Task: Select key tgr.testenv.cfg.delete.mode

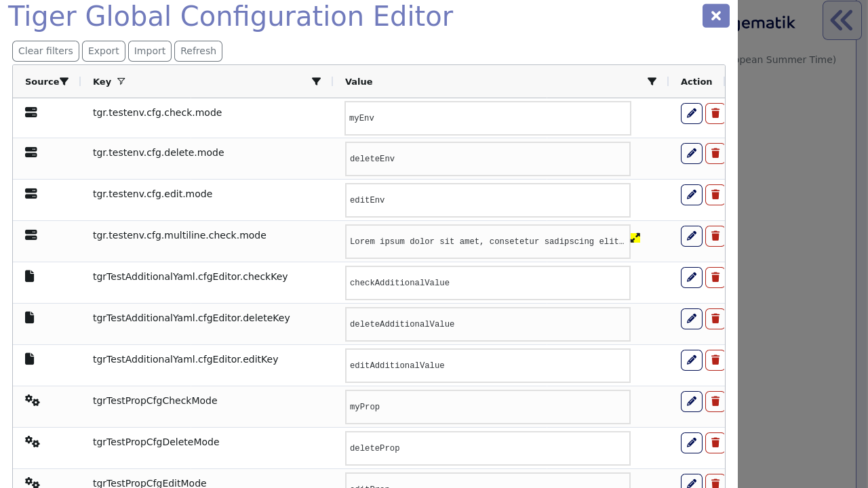Action: tap(159, 152)
